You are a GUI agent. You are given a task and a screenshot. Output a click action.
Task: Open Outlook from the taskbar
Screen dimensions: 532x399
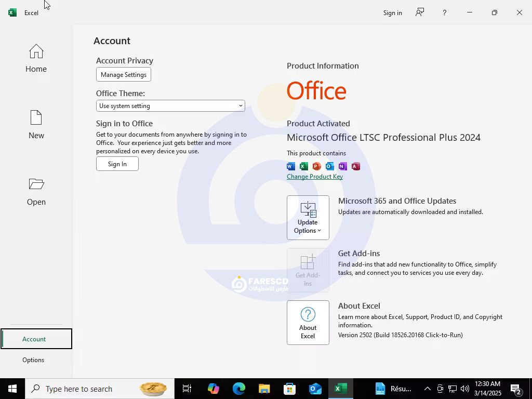315,389
